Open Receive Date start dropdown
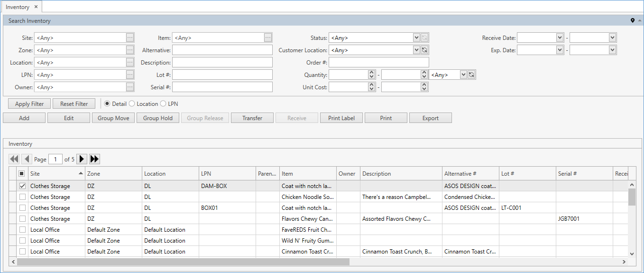644x273 pixels. click(560, 38)
